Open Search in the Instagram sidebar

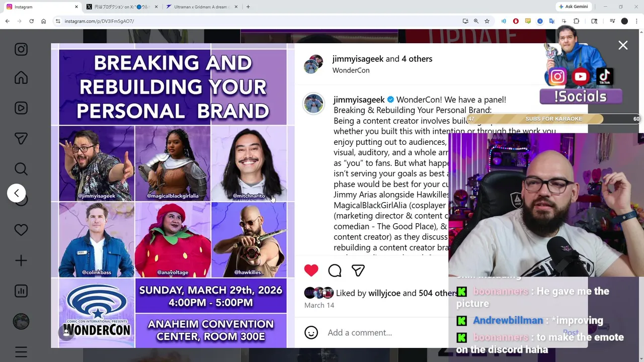coord(21,169)
